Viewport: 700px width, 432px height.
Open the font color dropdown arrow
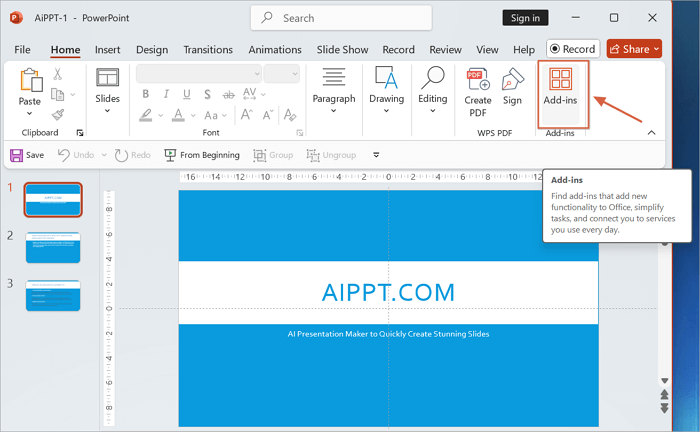pos(193,116)
